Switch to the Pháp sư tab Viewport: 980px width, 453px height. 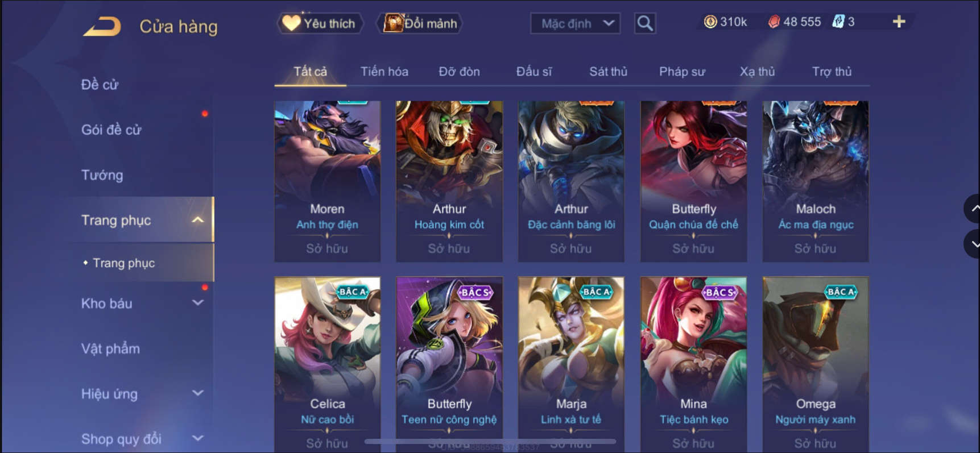[682, 72]
